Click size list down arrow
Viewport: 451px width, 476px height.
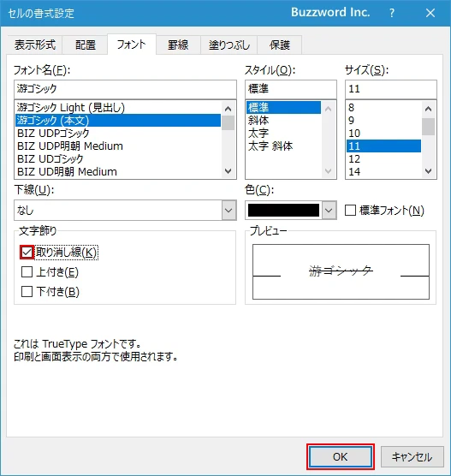[x=428, y=171]
